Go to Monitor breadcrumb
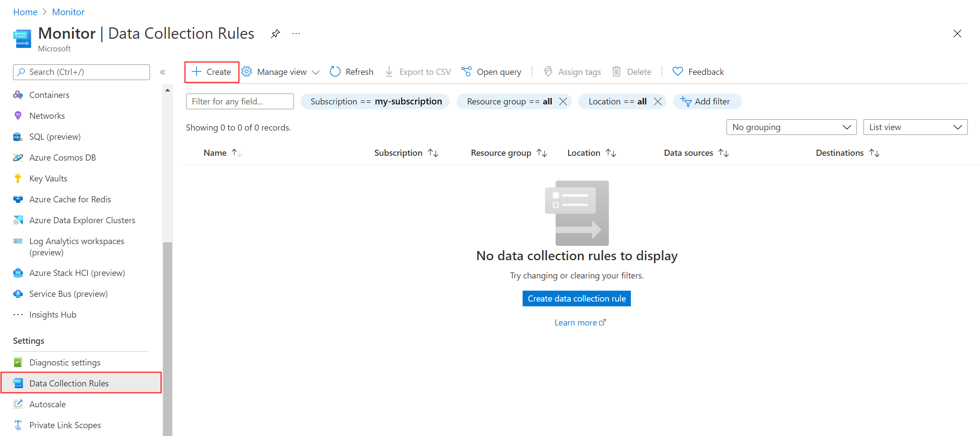The height and width of the screenshot is (436, 980). (x=68, y=12)
